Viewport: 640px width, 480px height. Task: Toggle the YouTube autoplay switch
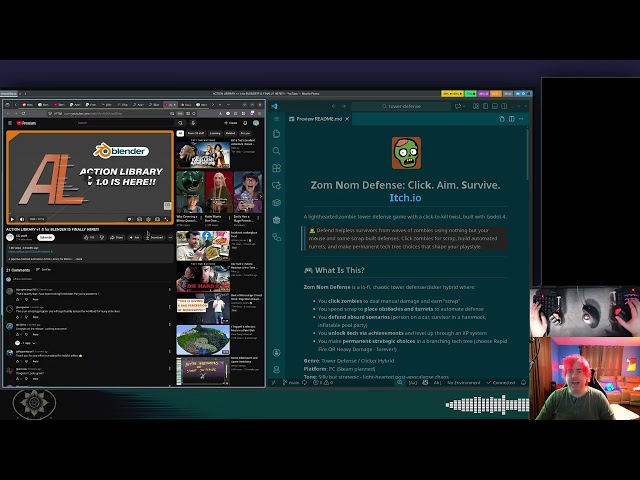pyautogui.click(x=130, y=219)
